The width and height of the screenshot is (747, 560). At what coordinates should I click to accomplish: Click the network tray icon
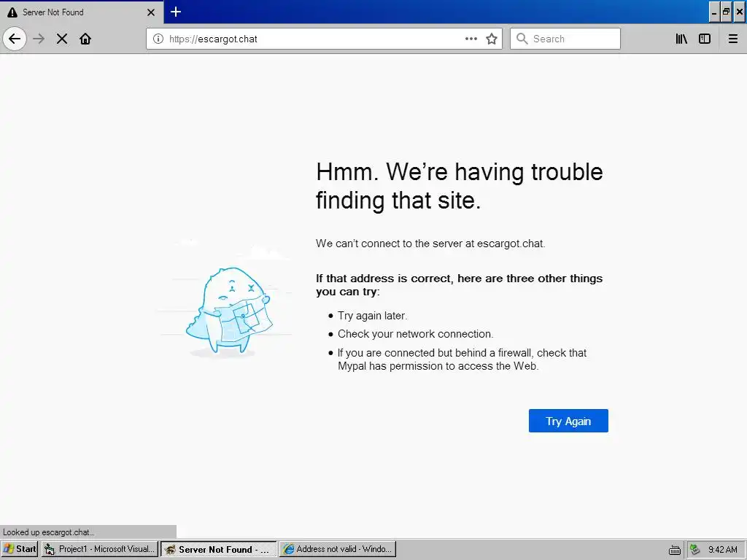(x=695, y=549)
